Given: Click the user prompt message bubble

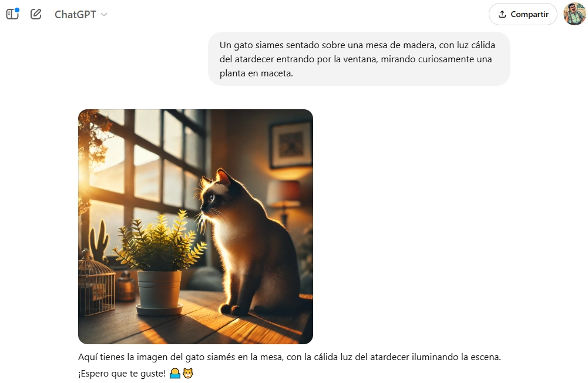Looking at the screenshot, I should click(x=359, y=59).
